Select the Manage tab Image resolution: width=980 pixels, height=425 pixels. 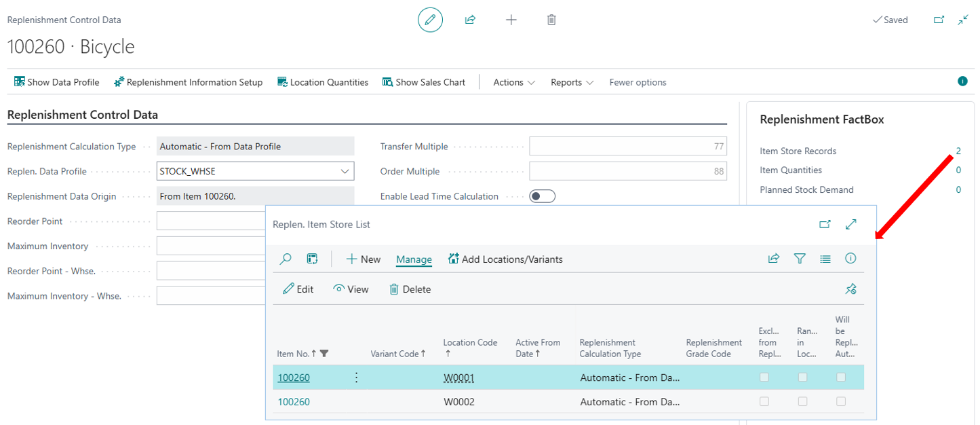point(414,259)
